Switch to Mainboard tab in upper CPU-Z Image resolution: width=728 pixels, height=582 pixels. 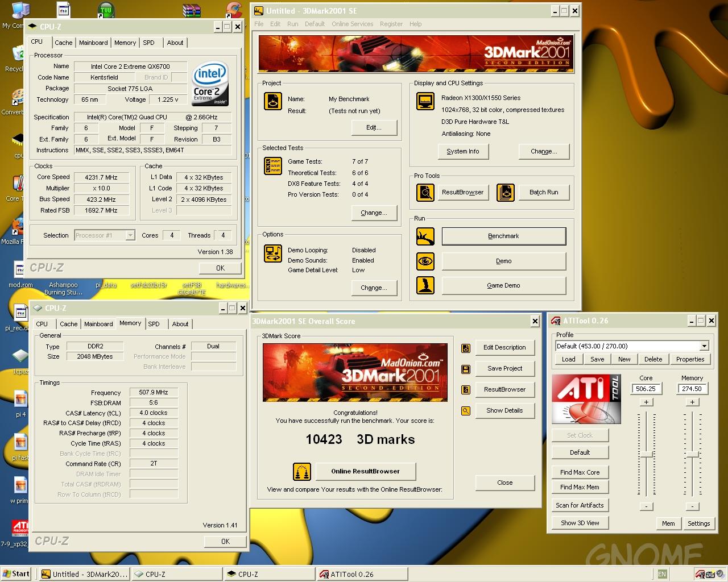click(93, 43)
